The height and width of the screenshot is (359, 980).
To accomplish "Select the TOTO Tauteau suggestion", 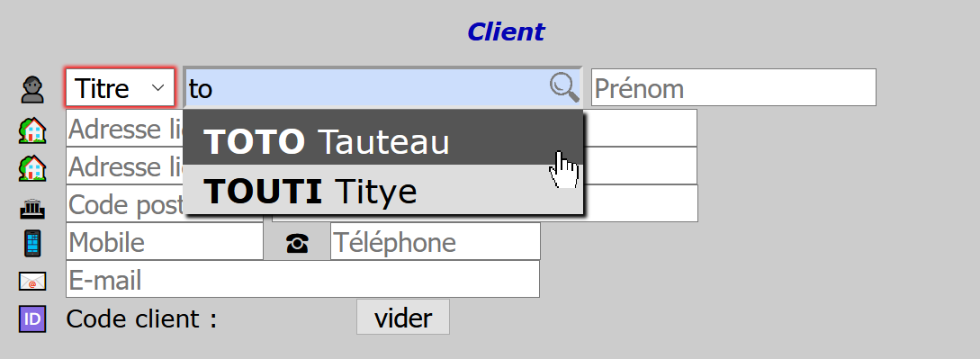I will (383, 141).
